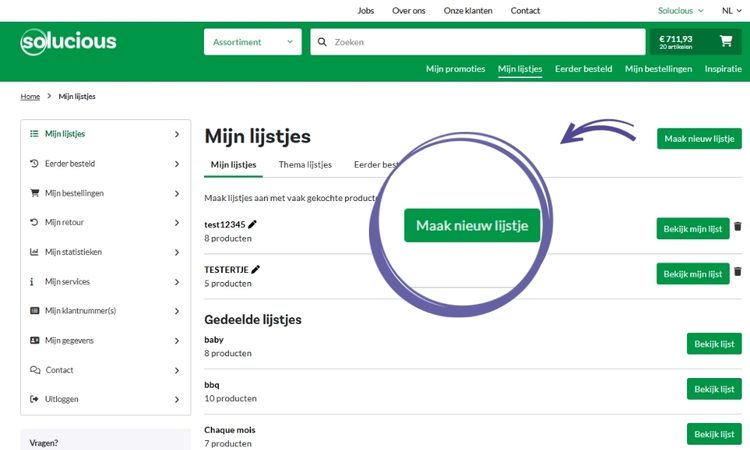The height and width of the screenshot is (450, 750).
Task: Click the magnifier search icon
Action: [322, 42]
